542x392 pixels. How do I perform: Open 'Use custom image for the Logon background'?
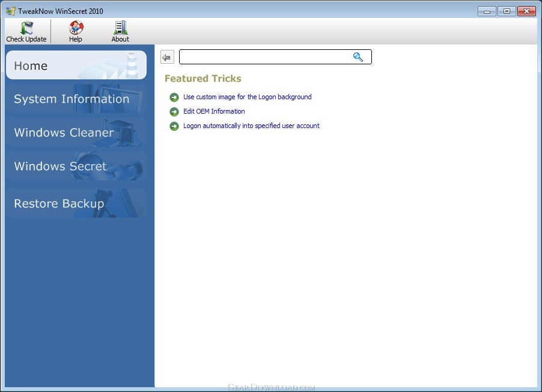click(x=247, y=97)
